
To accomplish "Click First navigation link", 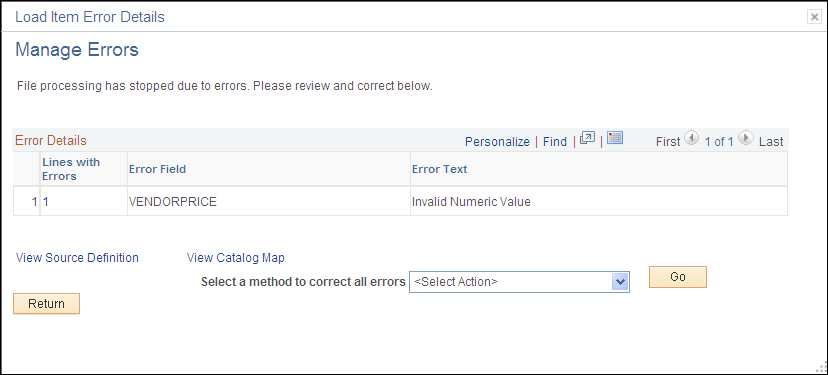I will pyautogui.click(x=668, y=142).
